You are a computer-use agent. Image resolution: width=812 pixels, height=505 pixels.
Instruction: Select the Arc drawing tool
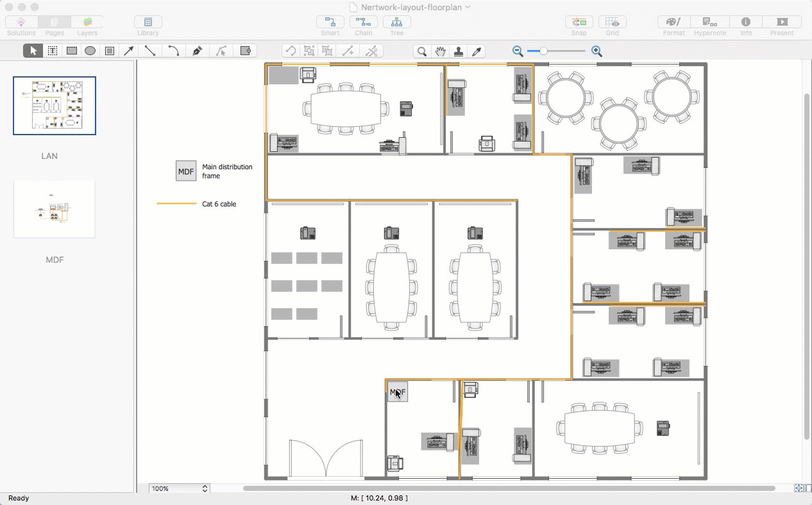(x=173, y=51)
